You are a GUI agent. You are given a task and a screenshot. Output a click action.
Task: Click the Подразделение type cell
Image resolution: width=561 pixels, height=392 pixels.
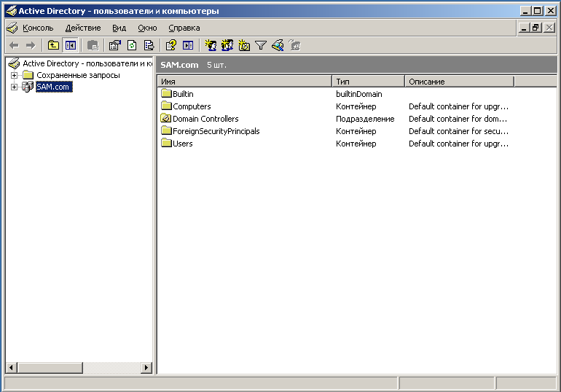click(x=365, y=119)
